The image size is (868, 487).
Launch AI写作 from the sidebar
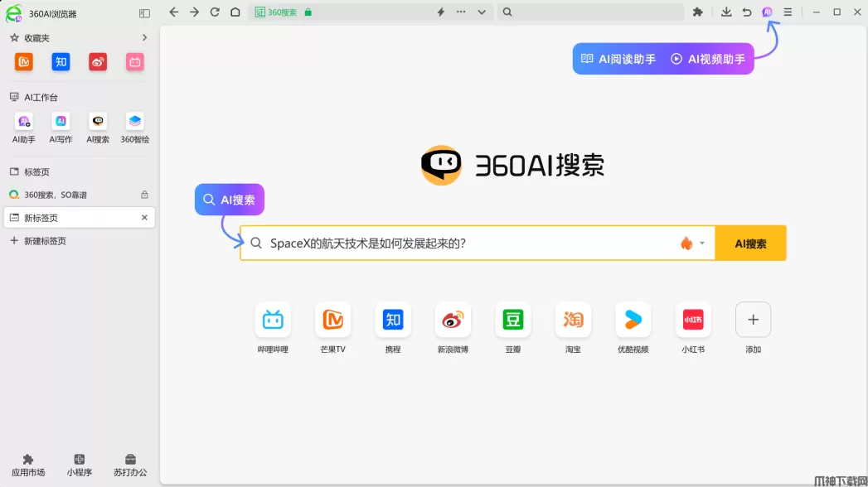(x=61, y=122)
